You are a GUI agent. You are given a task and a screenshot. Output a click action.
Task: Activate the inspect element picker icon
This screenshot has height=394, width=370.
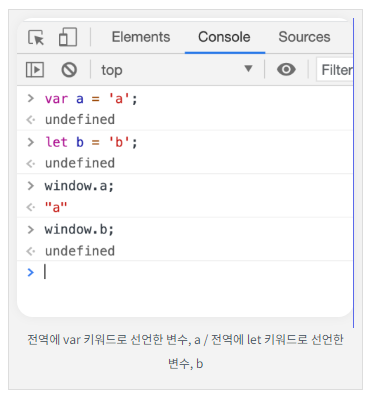click(36, 37)
